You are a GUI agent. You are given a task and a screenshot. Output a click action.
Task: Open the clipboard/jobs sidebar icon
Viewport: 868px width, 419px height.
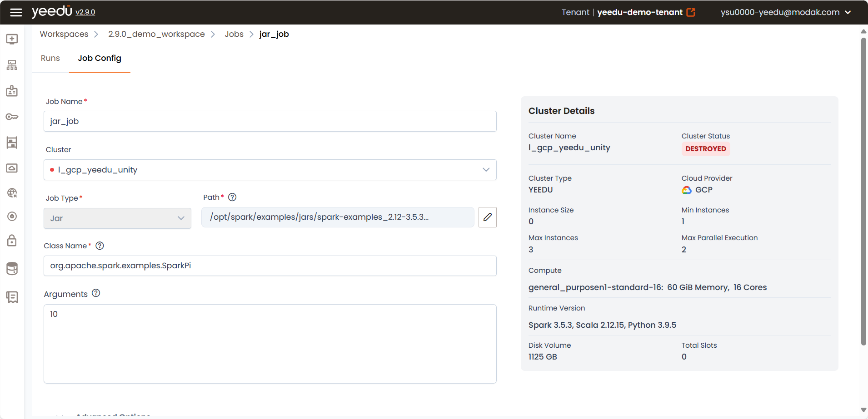pyautogui.click(x=12, y=91)
